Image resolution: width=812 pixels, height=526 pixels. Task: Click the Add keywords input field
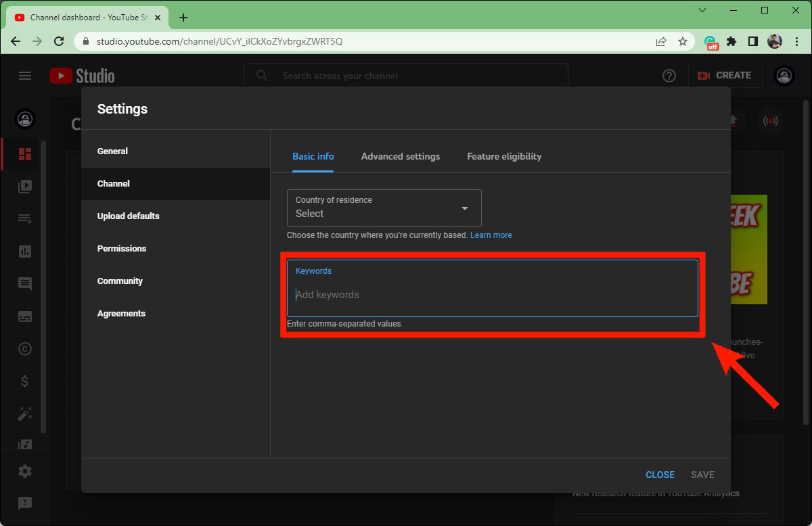click(x=492, y=295)
